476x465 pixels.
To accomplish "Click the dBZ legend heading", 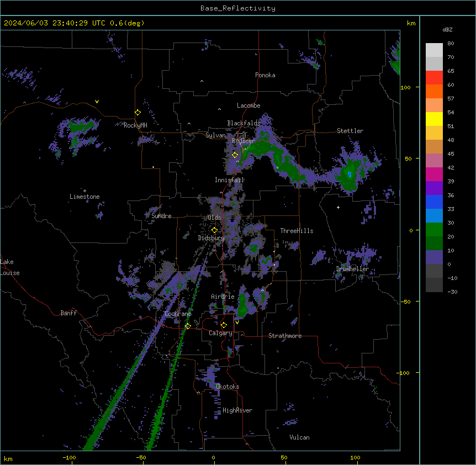I will (447, 29).
